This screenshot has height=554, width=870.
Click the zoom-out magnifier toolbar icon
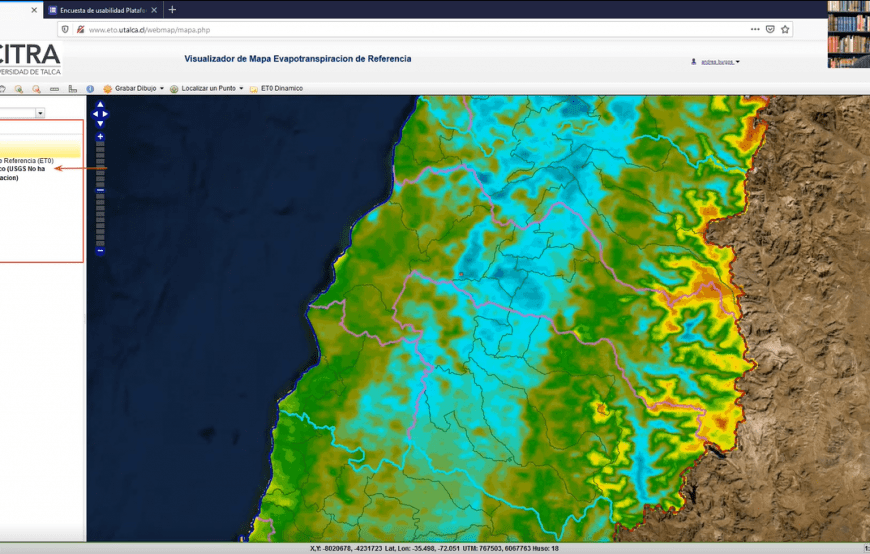point(36,89)
